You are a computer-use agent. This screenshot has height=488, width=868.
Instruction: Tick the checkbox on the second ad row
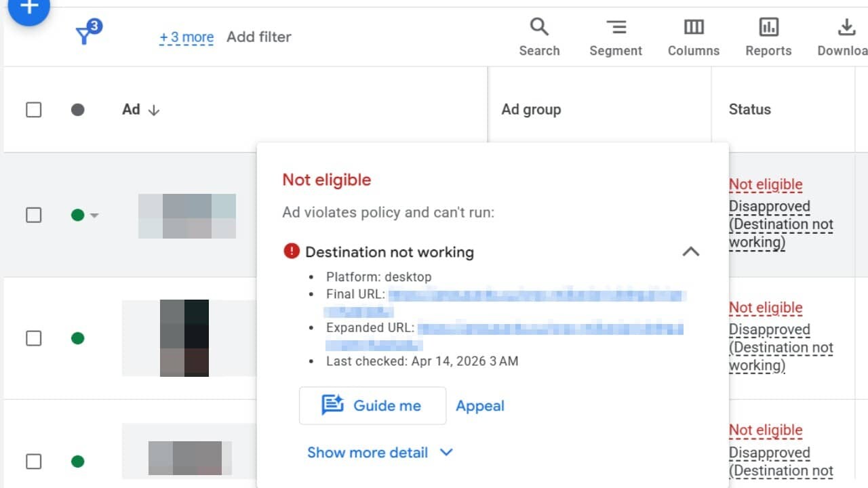[x=33, y=338]
